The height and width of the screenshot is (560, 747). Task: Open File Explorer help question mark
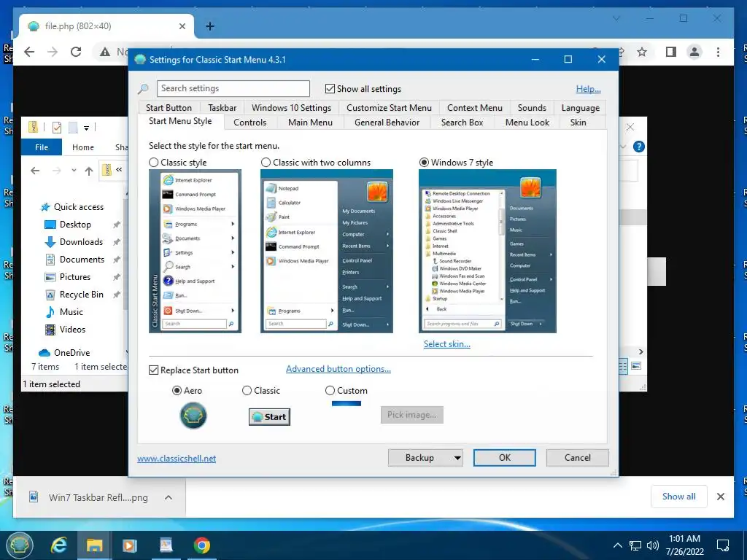click(x=639, y=147)
